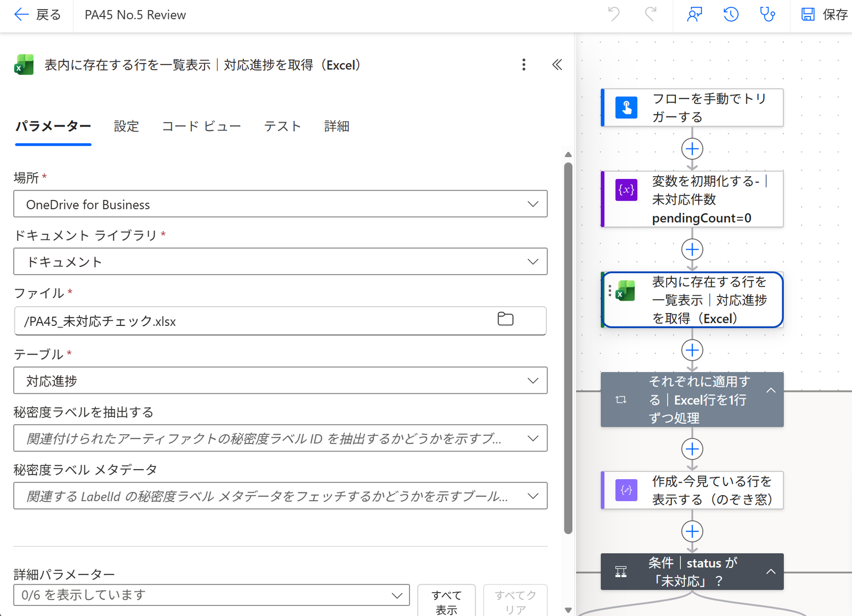This screenshot has height=616, width=852.
Task: Click the variable {x} icon on canvas
Action: (626, 190)
